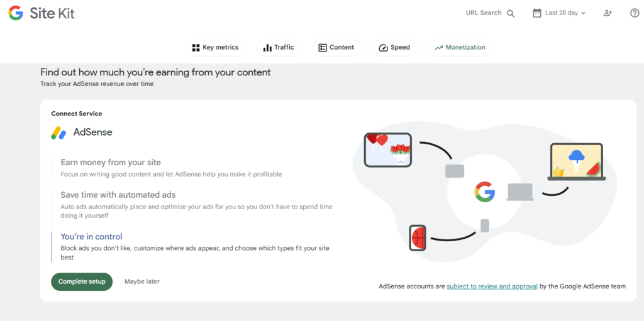644x321 pixels.
Task: Select the You're in control step
Action: click(x=91, y=237)
